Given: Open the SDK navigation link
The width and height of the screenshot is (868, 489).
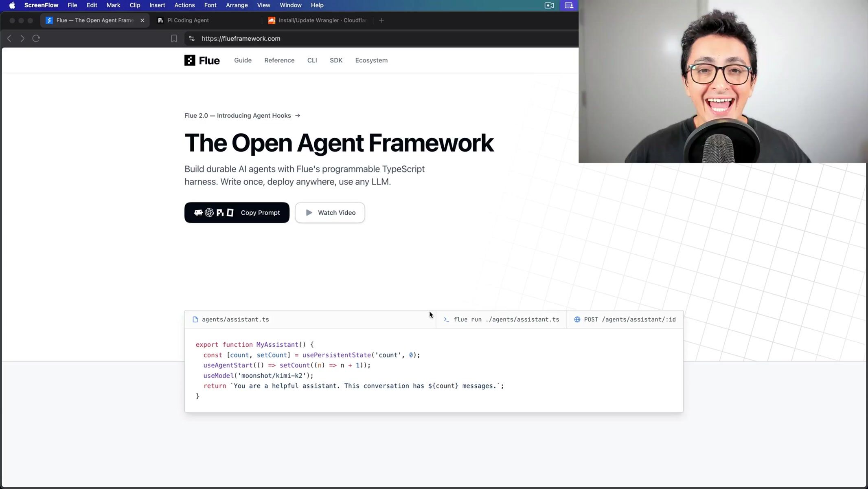Looking at the screenshot, I should 336,60.
